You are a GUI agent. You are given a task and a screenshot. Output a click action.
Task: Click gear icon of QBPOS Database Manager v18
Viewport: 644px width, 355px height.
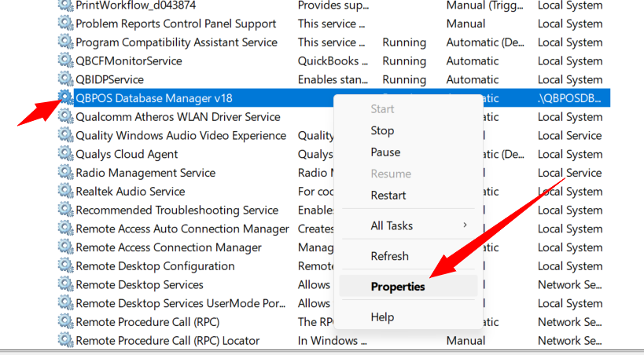click(x=65, y=97)
